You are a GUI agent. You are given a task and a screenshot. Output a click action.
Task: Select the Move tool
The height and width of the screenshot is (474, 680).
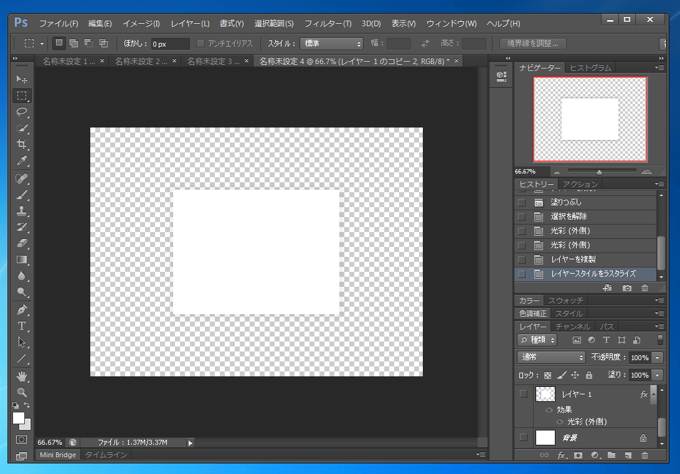(21, 79)
